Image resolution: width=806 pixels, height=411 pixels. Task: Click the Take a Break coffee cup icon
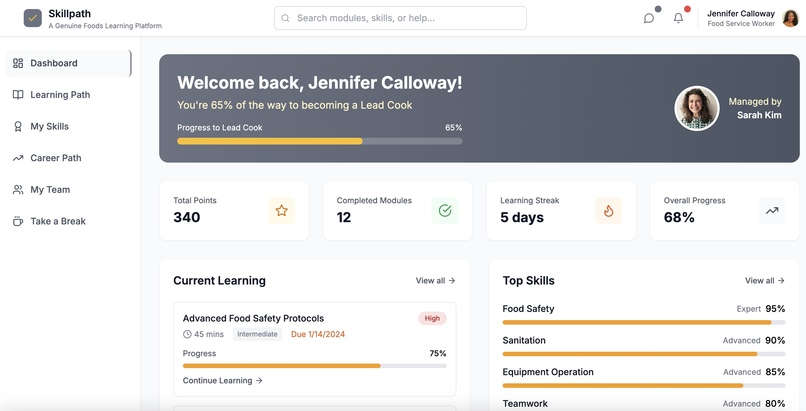tap(18, 221)
